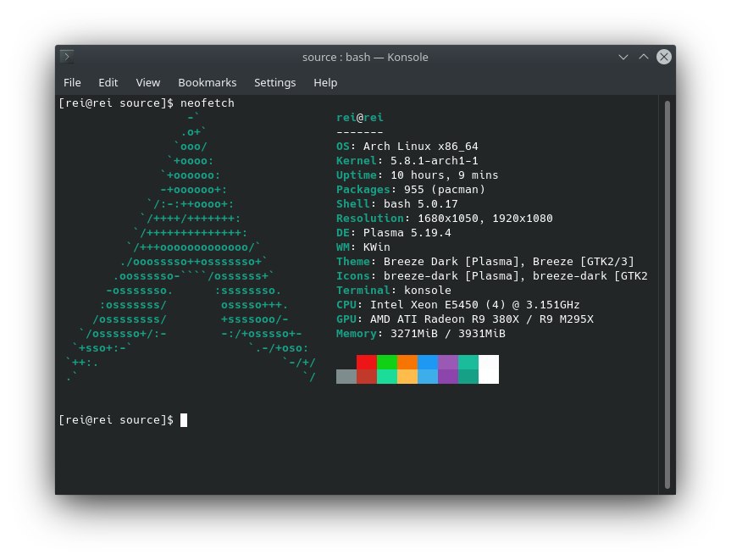This screenshot has height=560, width=731.
Task: Click the orange color block
Action: [x=407, y=363]
